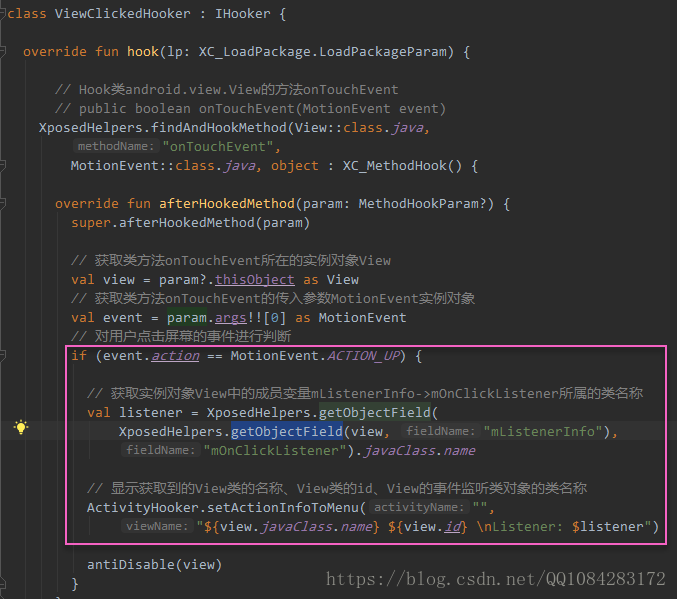Click the blue-highlighted 'getObjectField' call

(287, 431)
